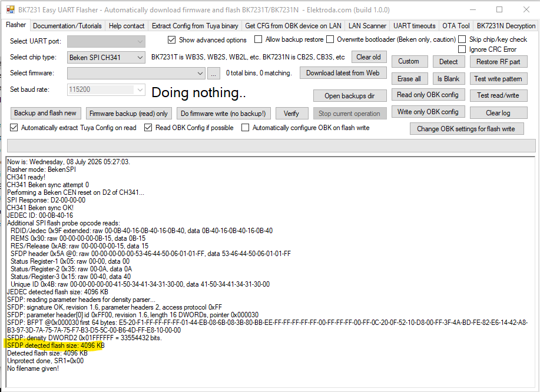540x392 pixels.
Task: Click Firmware backup (read) only button
Action: [x=128, y=113]
